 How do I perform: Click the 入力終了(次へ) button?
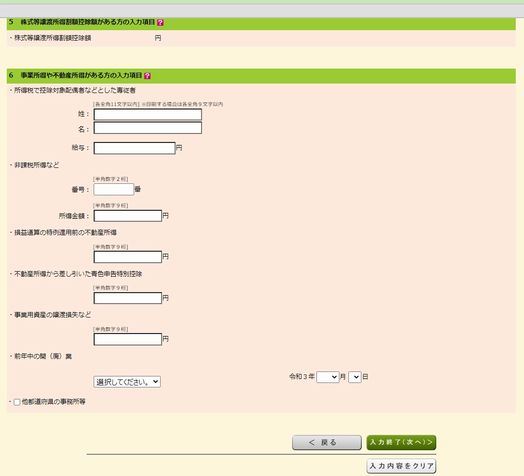(x=401, y=442)
